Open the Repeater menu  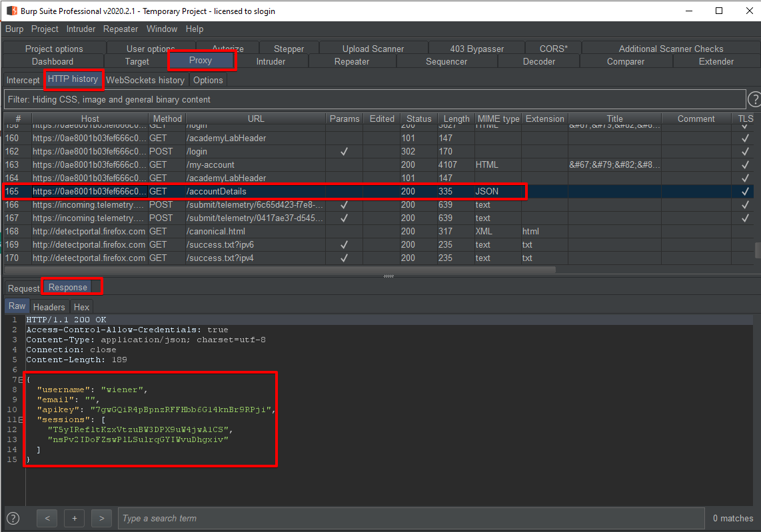121,29
